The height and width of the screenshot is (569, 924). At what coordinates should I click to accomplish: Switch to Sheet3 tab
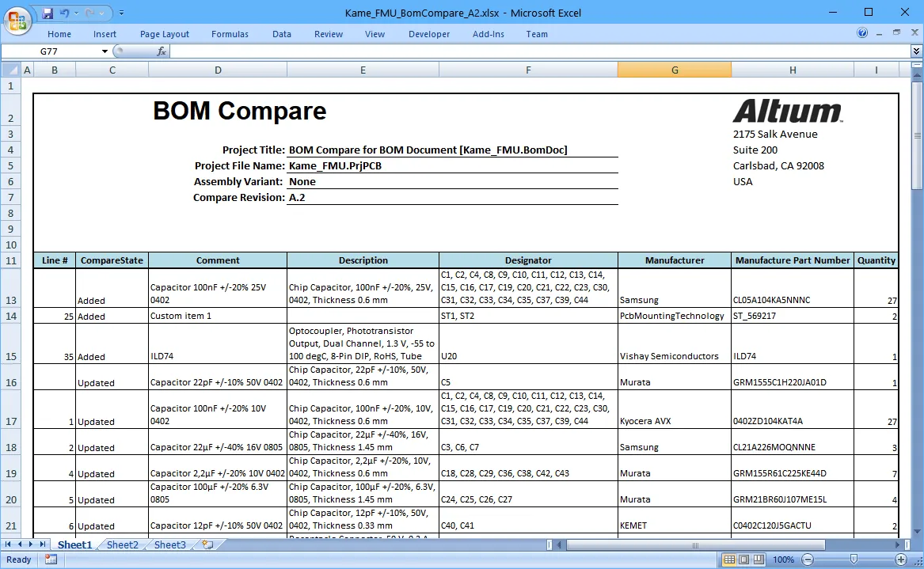pyautogui.click(x=169, y=544)
